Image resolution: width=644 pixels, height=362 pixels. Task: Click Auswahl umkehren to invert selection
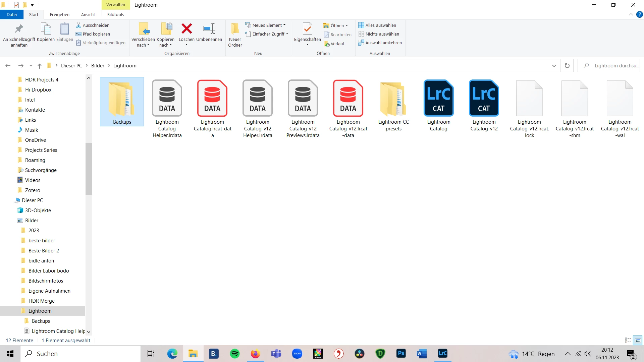380,43
